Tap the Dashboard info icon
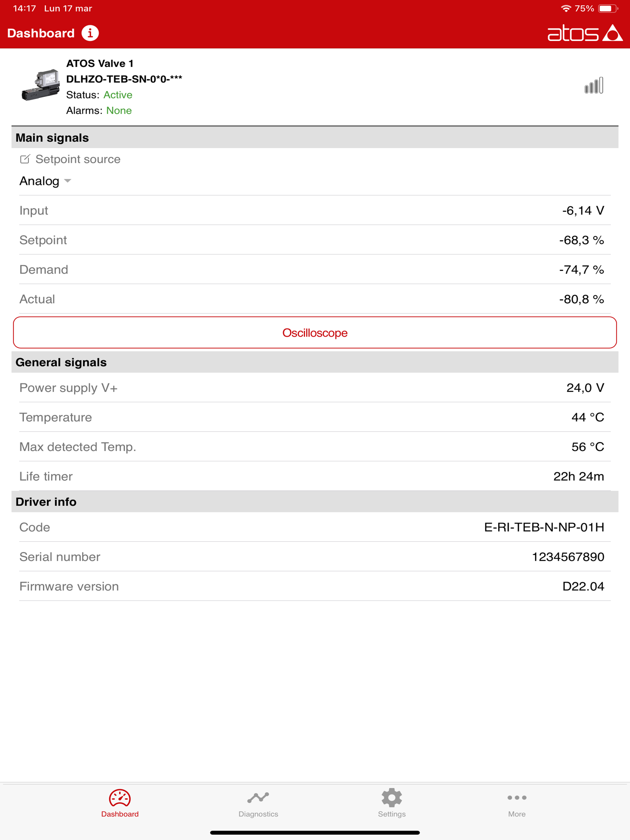The image size is (630, 840). click(x=90, y=33)
